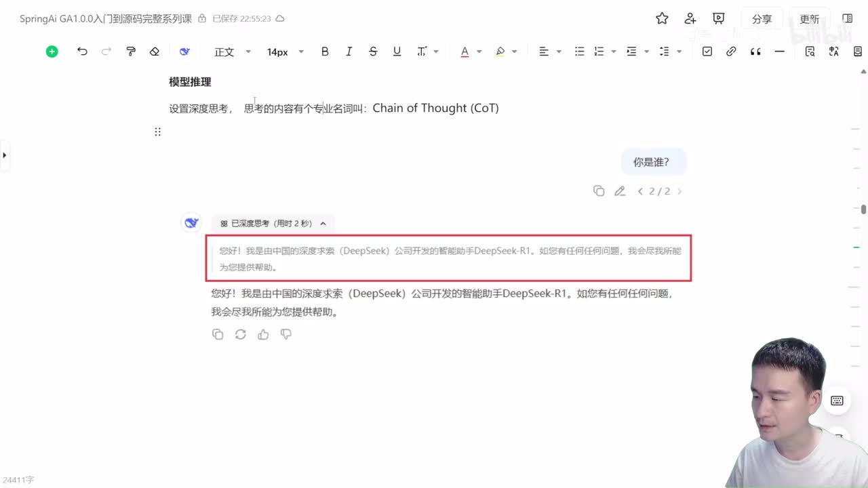868x488 pixels.
Task: Apply the font color A
Action: [465, 52]
